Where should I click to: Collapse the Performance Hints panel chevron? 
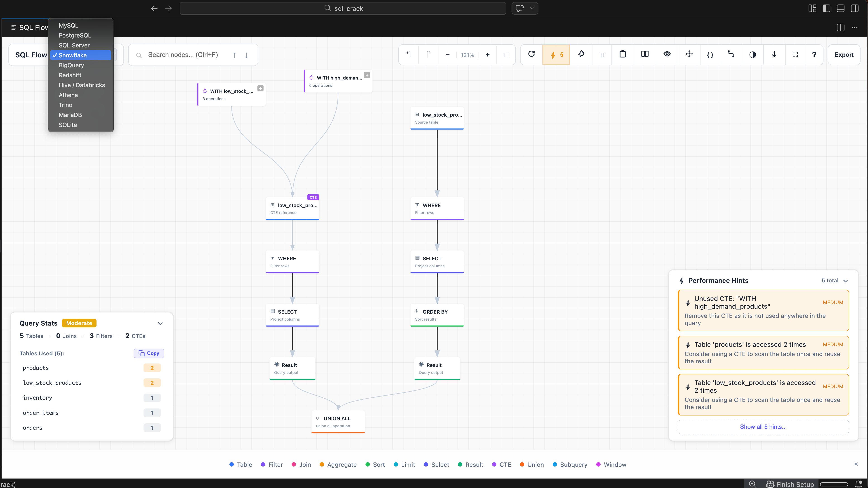[845, 281]
